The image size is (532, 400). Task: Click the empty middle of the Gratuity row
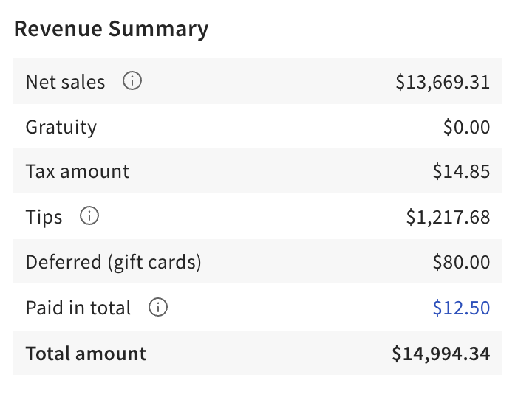click(266, 127)
